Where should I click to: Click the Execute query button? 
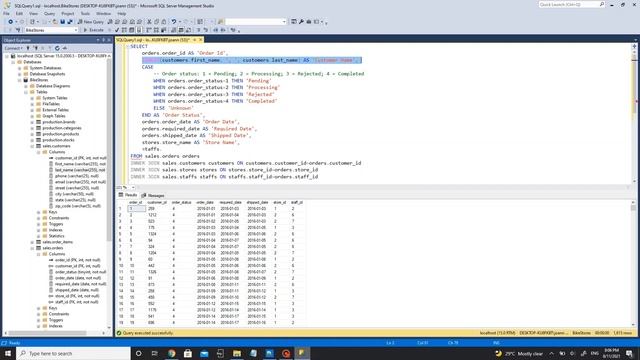click(x=93, y=30)
